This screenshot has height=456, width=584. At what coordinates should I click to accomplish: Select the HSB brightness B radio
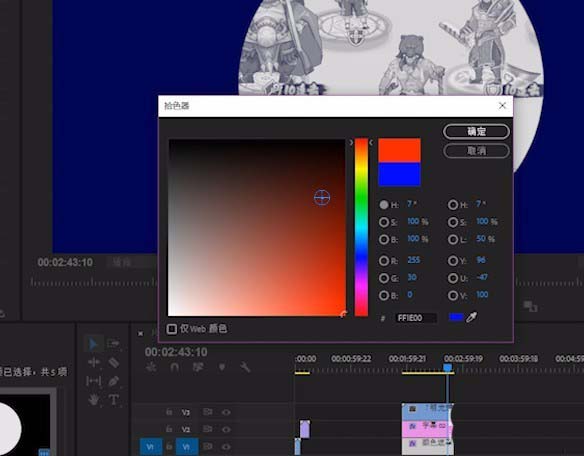(384, 239)
